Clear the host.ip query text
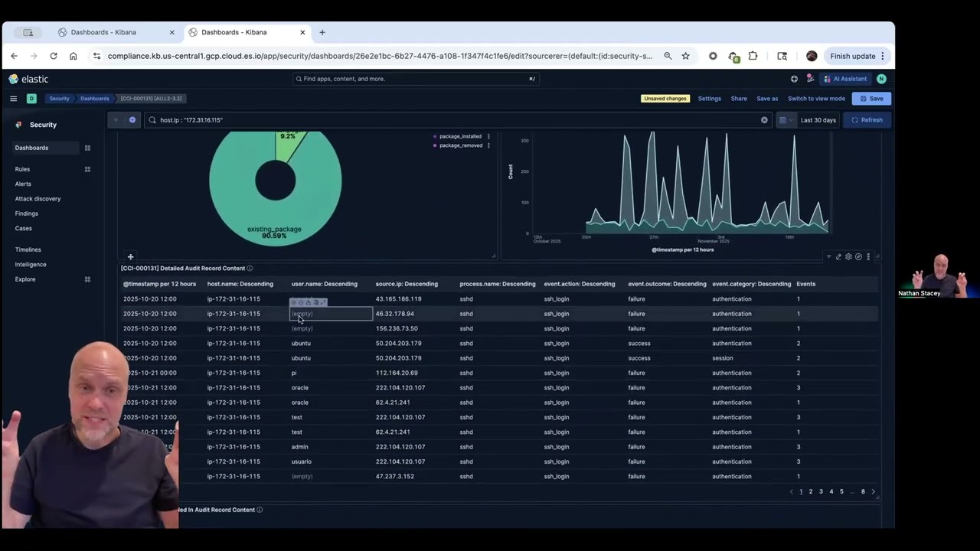980x551 pixels. tap(764, 120)
